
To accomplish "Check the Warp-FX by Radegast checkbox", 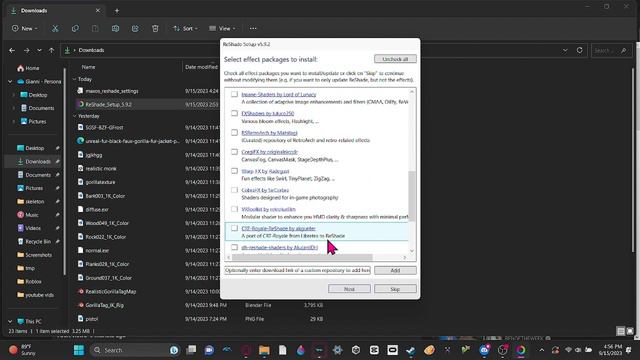I will coord(234,171).
